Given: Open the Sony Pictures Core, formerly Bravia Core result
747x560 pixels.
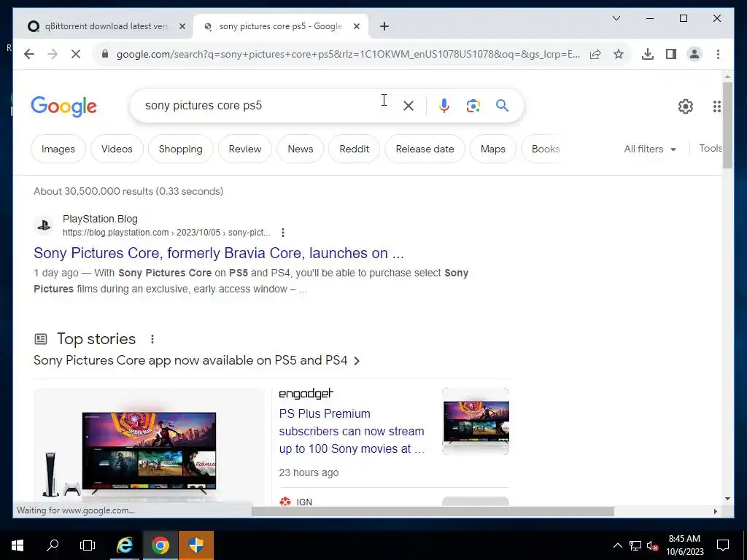Looking at the screenshot, I should click(x=219, y=253).
